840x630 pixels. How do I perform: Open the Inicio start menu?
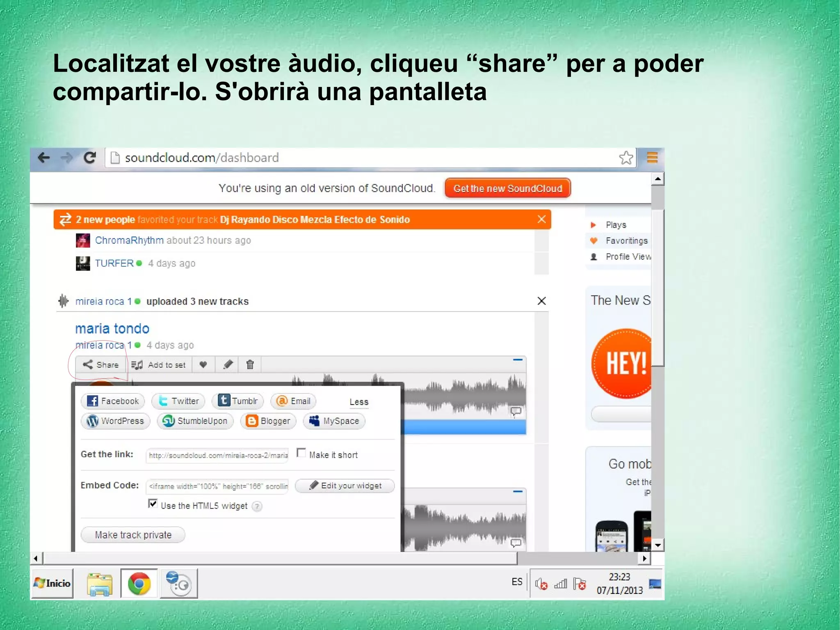point(52,583)
